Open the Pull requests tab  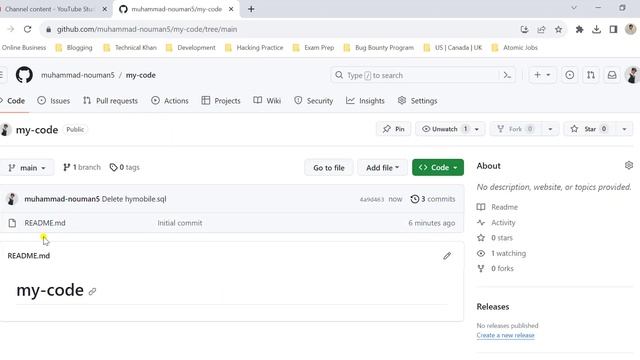pos(110,100)
